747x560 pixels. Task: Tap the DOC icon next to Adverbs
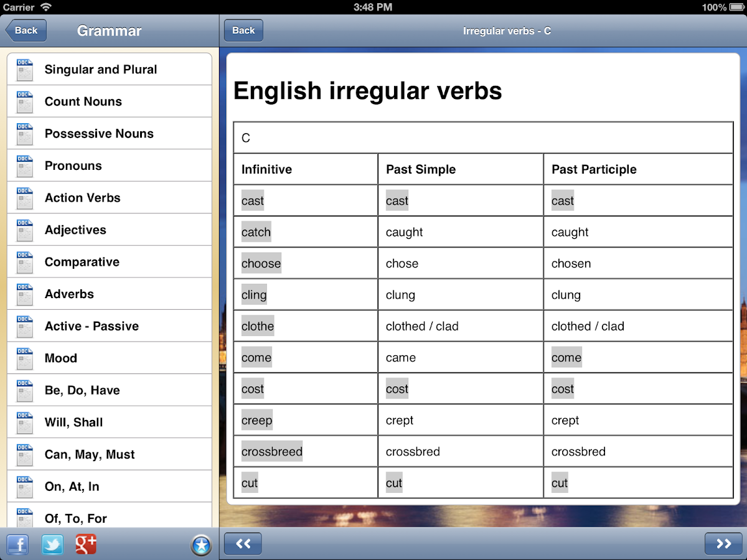24,294
